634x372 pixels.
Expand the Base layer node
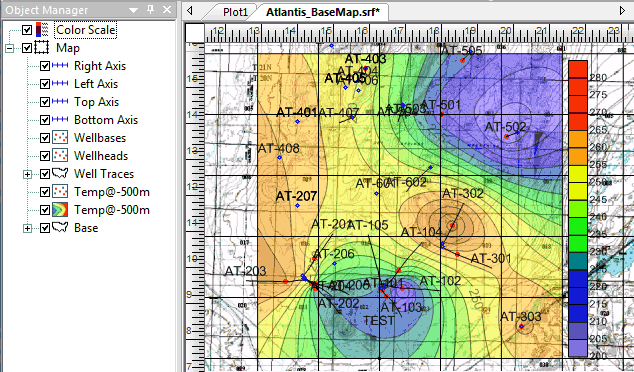pyautogui.click(x=27, y=228)
